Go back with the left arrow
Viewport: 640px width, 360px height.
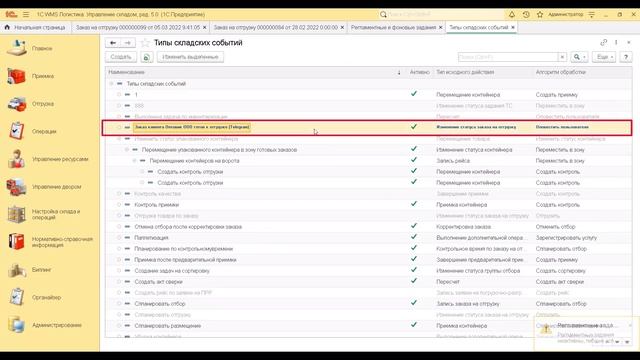pos(113,43)
